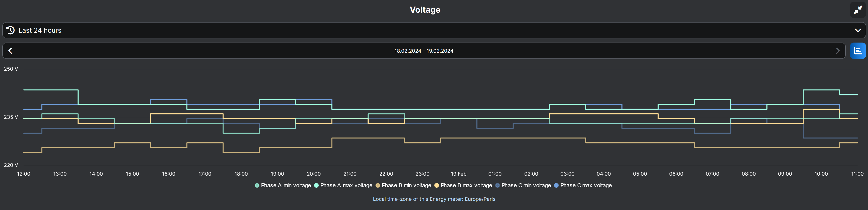Click the Europe/Paris time-zone note
Screen dimensions: 868x210
[x=434, y=199]
